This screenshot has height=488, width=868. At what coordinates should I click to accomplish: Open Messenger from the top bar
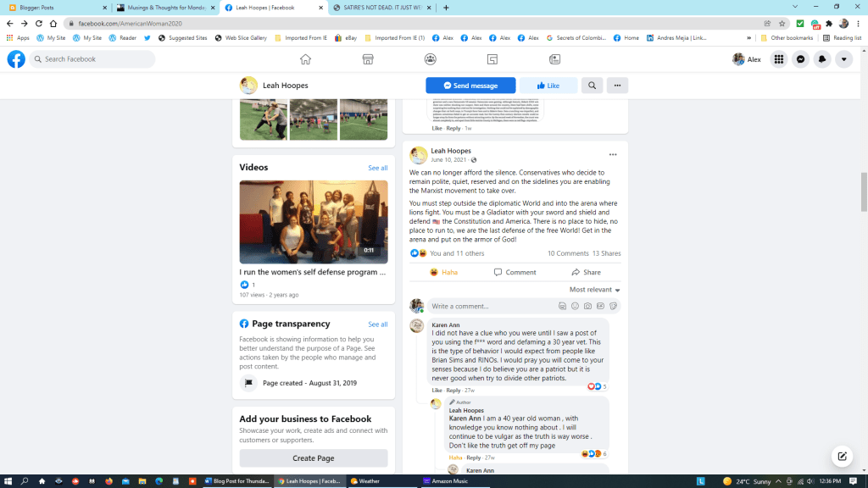pyautogui.click(x=800, y=59)
